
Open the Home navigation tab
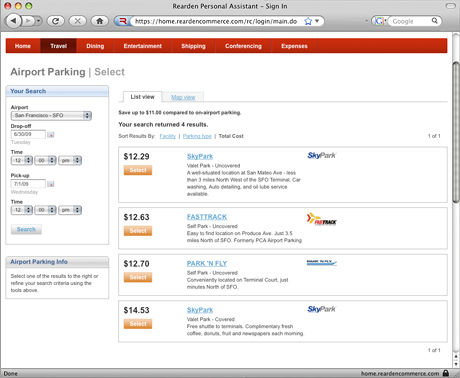point(23,46)
